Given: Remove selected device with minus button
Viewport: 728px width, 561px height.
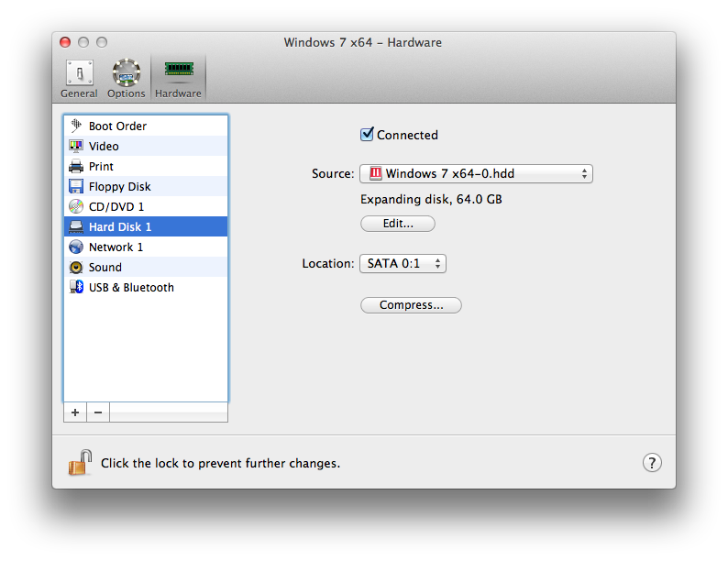Looking at the screenshot, I should point(98,412).
